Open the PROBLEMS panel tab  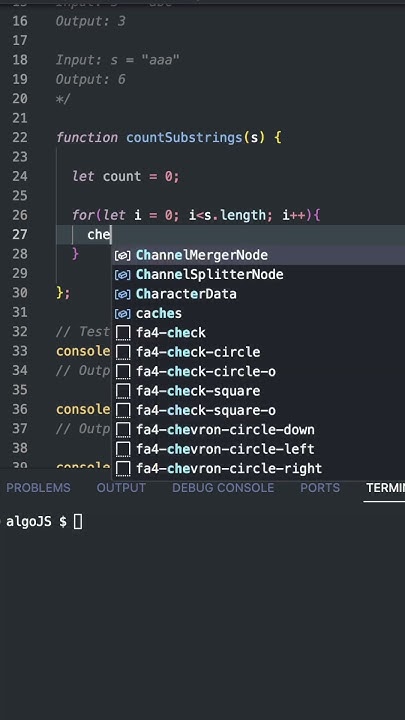coord(39,488)
